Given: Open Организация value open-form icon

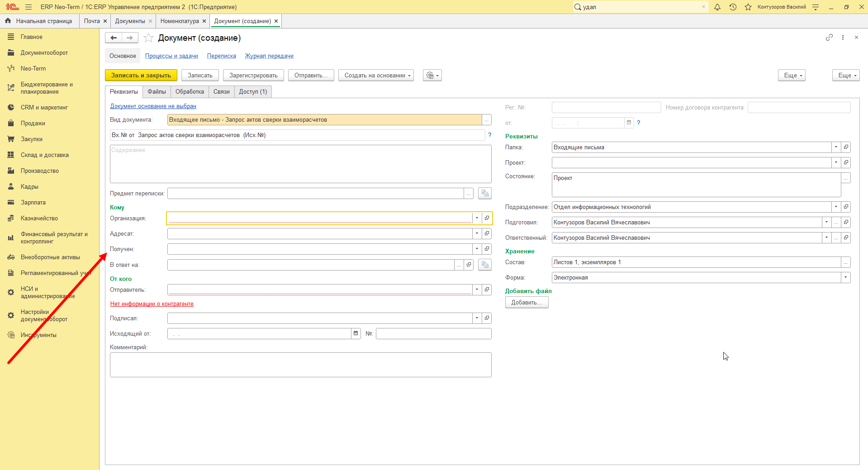Looking at the screenshot, I should pyautogui.click(x=487, y=218).
